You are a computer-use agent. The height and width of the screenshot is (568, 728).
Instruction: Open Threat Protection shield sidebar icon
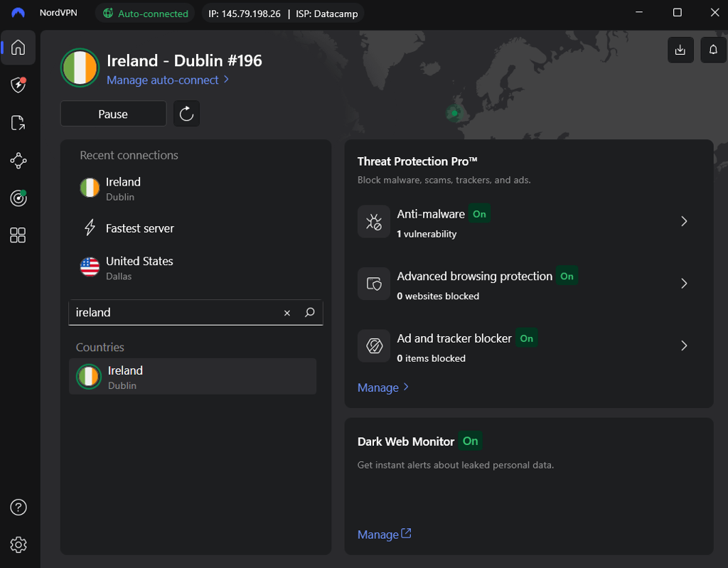(x=18, y=85)
